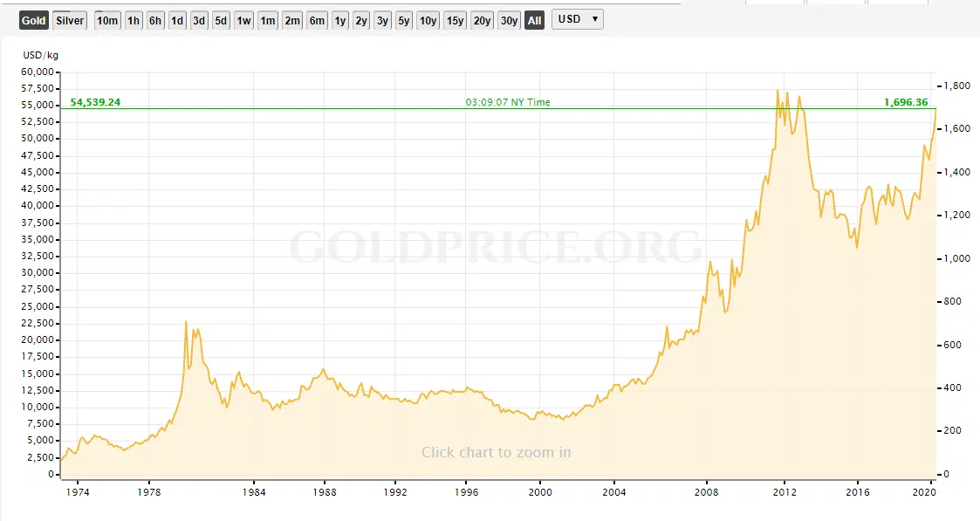
Task: Select the 1y time range
Action: click(x=340, y=20)
